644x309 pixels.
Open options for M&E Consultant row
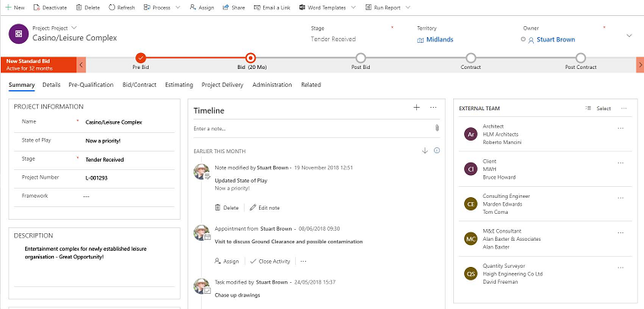tap(620, 233)
